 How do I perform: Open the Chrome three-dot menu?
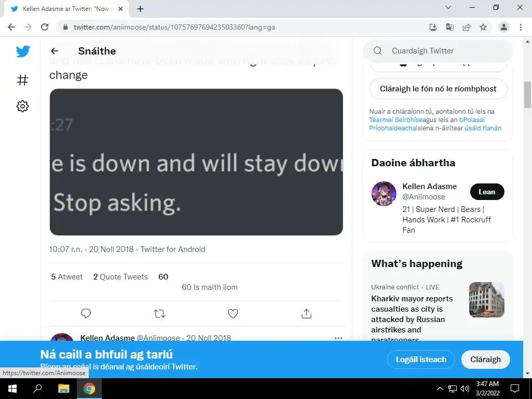(521, 27)
